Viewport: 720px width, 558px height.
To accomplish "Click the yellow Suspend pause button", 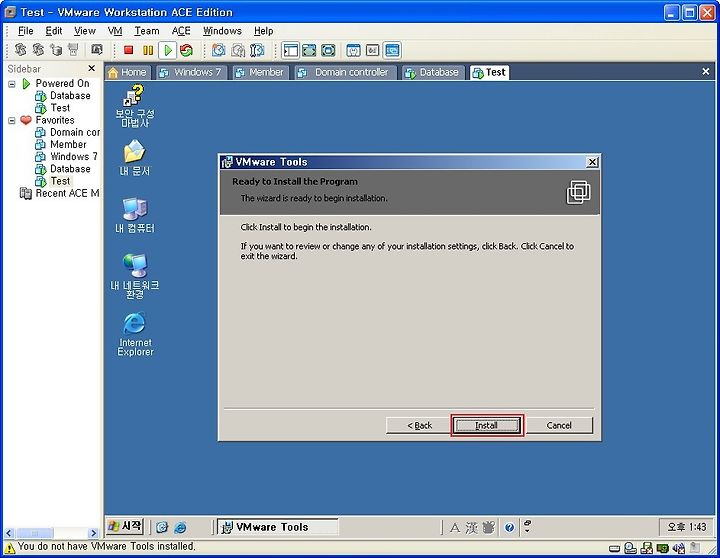I will (148, 50).
